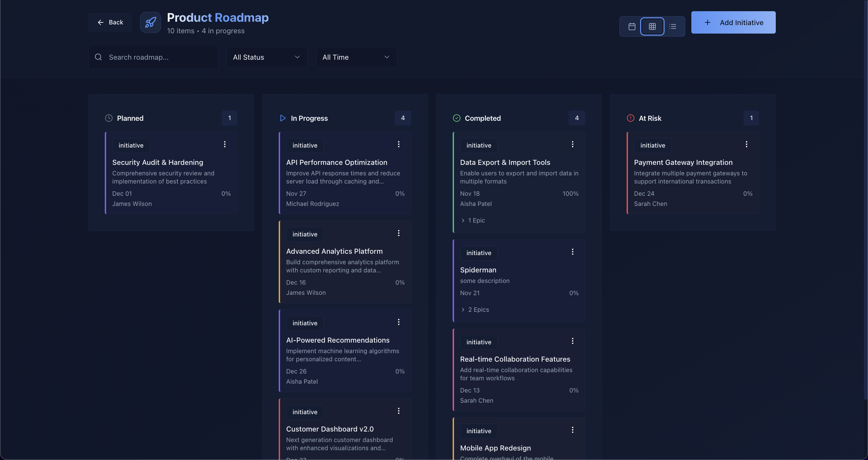Click the rocket icon next to Product Roadmap
This screenshot has height=460, width=868.
point(150,22)
